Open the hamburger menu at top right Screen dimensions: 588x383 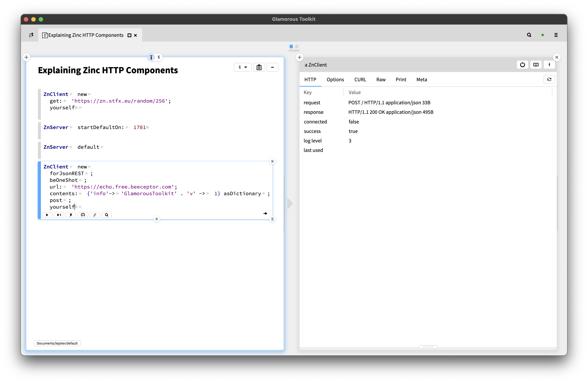[x=556, y=35]
